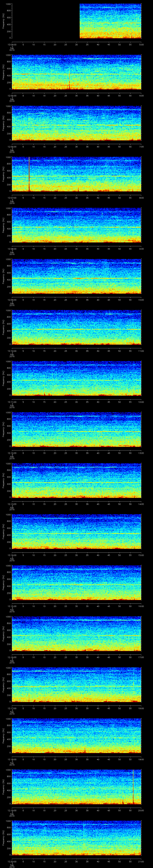The image size is (153, 868).
Task: Click the tall red spike in the 12:07 spectrogram
Action: coord(29,174)
